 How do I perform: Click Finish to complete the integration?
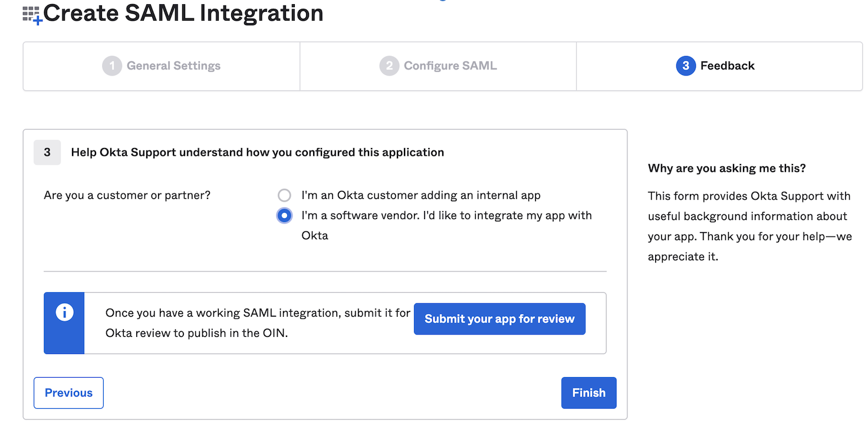point(588,393)
